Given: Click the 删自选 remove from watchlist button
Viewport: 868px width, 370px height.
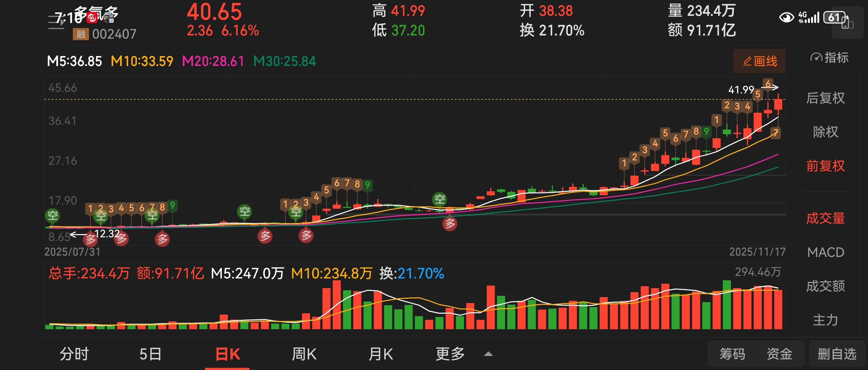Looking at the screenshot, I should click(x=837, y=354).
